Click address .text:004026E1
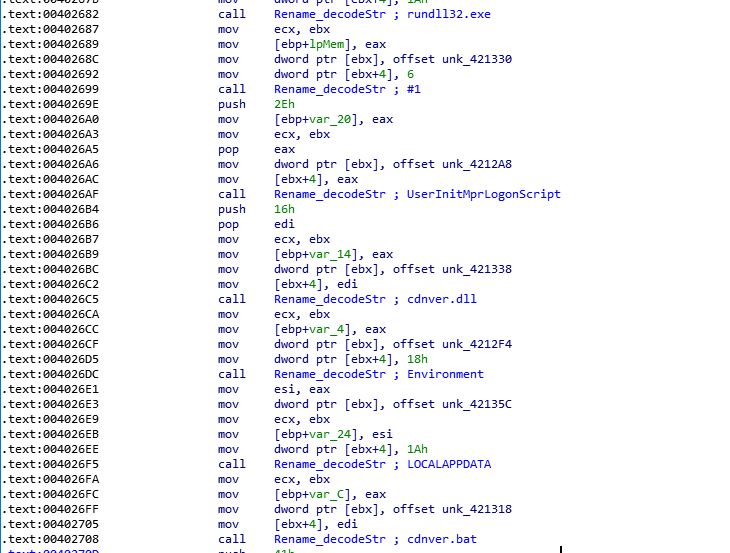The width and height of the screenshot is (730, 553). pyautogui.click(x=50, y=389)
